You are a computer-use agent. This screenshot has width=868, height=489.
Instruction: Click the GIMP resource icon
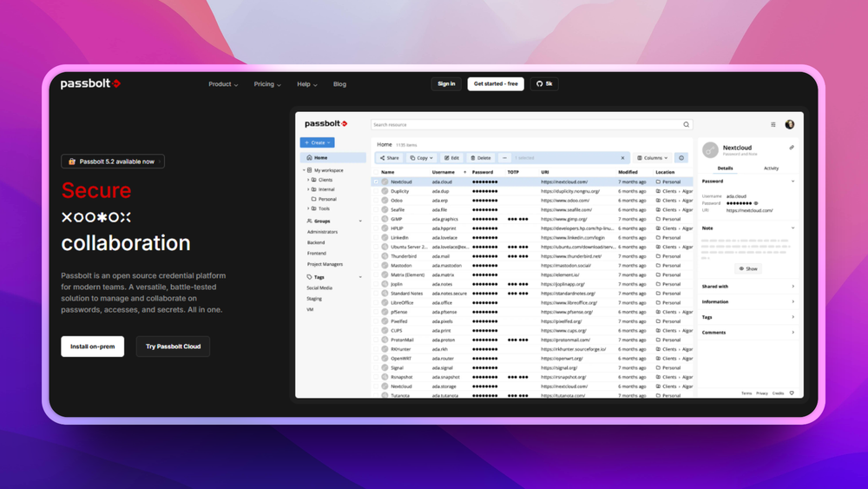tap(385, 219)
